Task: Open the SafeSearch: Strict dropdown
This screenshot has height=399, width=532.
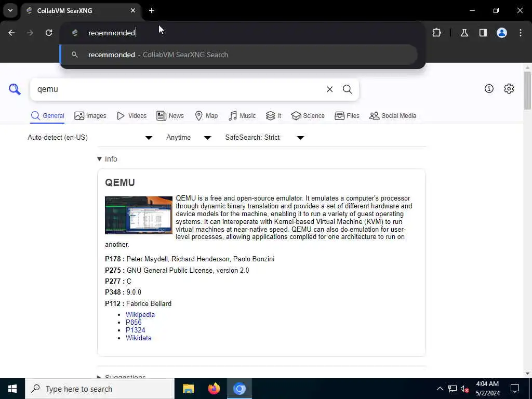Action: coord(264,137)
